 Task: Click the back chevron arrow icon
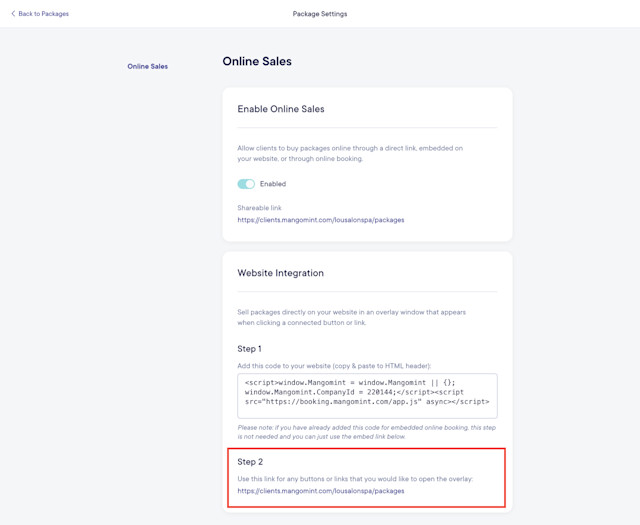click(x=13, y=14)
